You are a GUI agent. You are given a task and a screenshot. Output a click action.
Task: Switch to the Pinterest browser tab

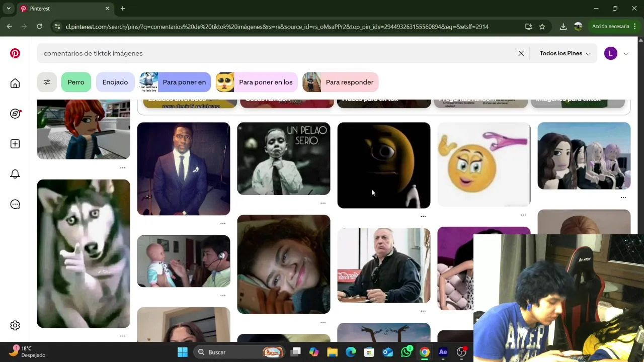65,9
